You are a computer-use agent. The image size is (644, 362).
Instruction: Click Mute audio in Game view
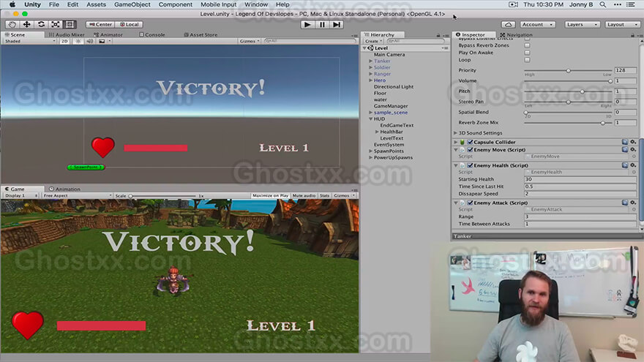coord(304,196)
